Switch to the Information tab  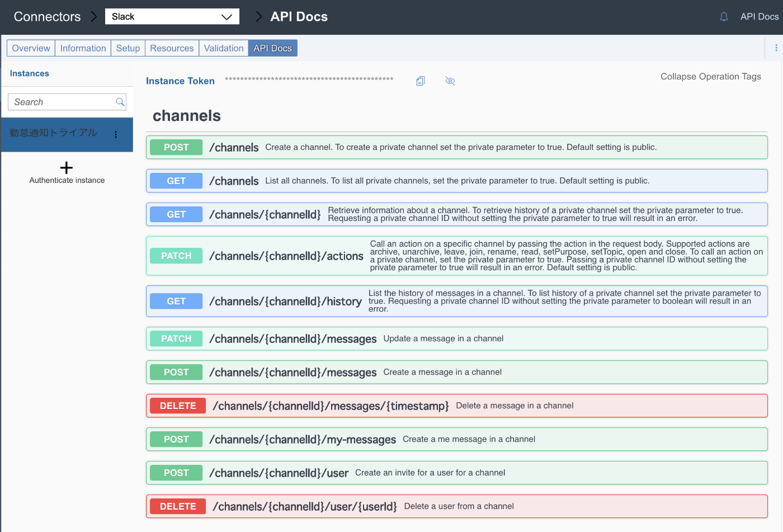point(83,48)
